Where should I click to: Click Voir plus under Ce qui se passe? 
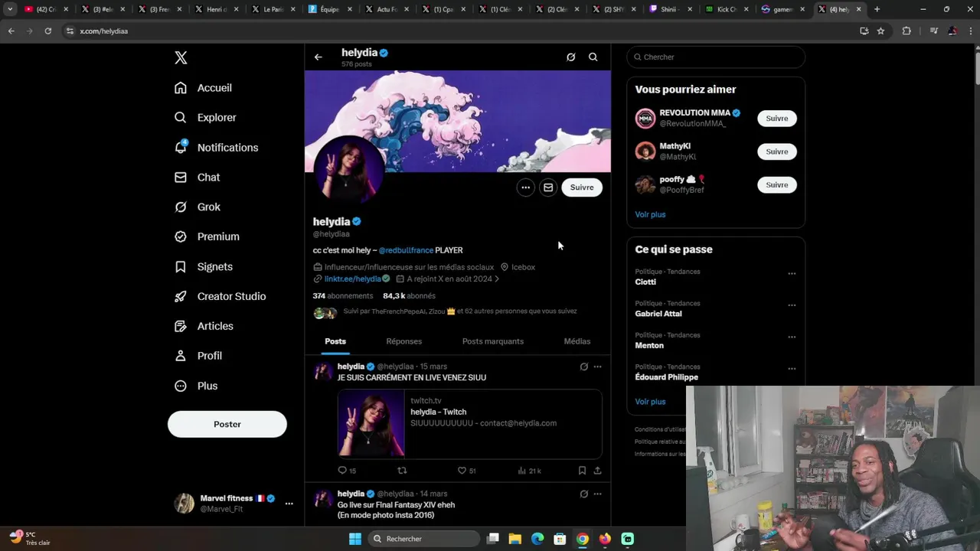pyautogui.click(x=650, y=402)
